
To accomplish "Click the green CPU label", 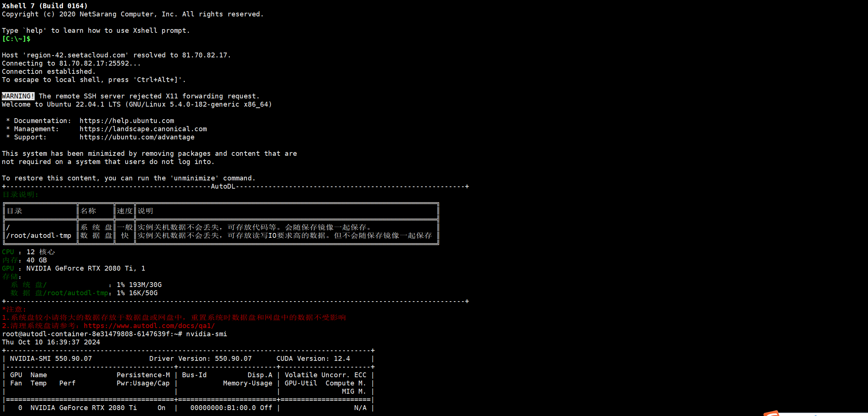I will point(8,252).
